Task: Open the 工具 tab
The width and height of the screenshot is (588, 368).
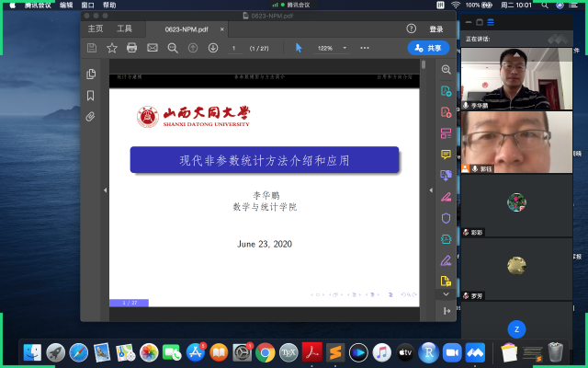Action: coord(125,29)
